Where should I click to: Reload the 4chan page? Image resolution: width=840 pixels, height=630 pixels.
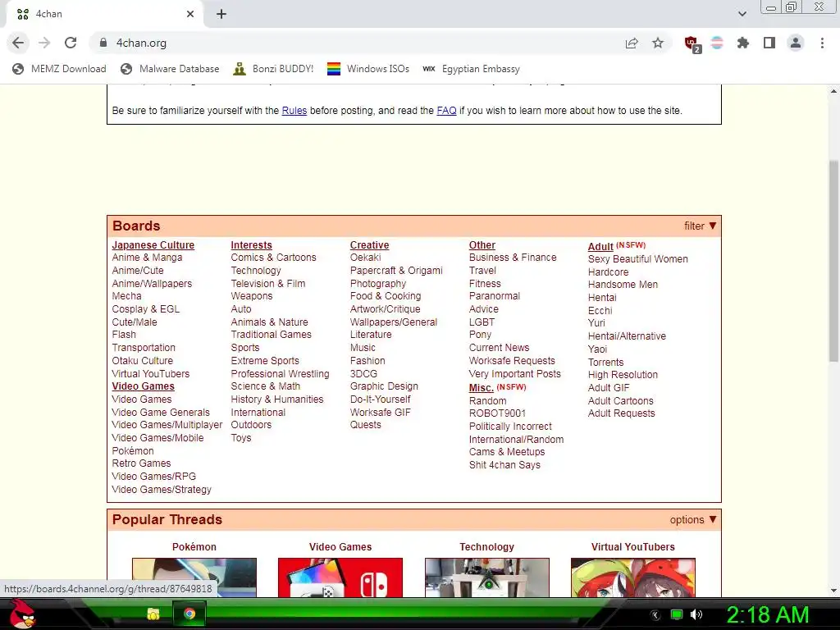click(71, 43)
